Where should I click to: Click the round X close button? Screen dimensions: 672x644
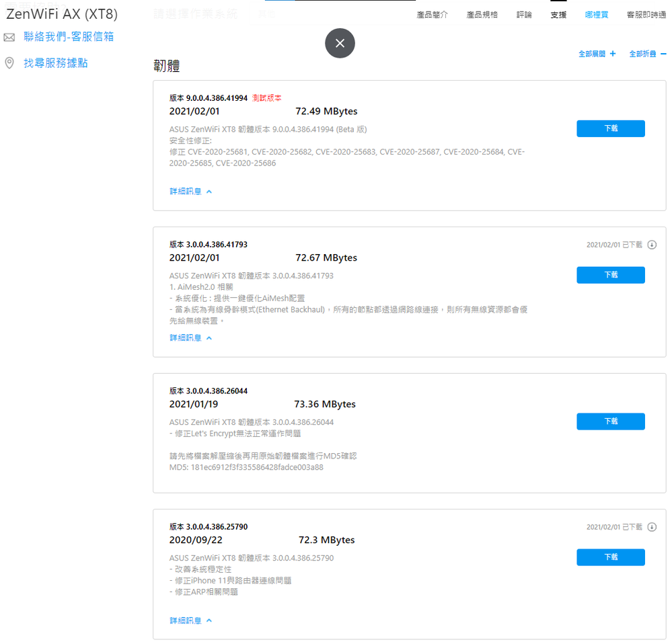pos(340,43)
